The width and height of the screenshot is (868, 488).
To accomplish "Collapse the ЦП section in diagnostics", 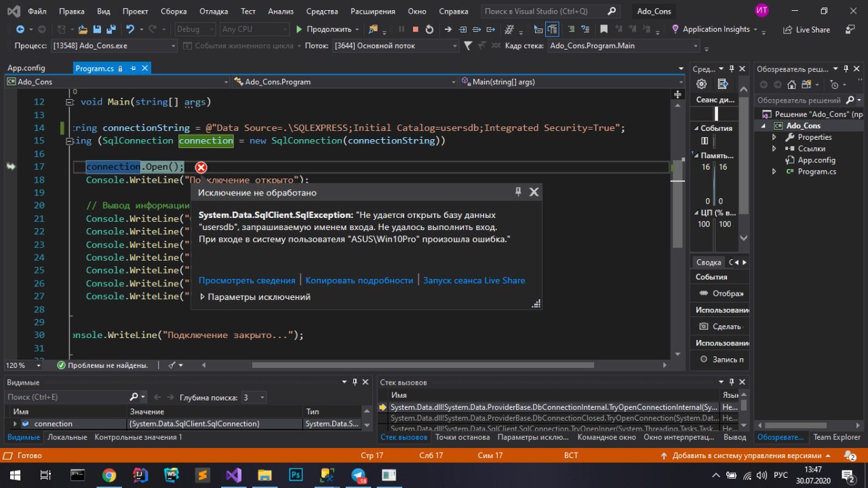I will [696, 212].
